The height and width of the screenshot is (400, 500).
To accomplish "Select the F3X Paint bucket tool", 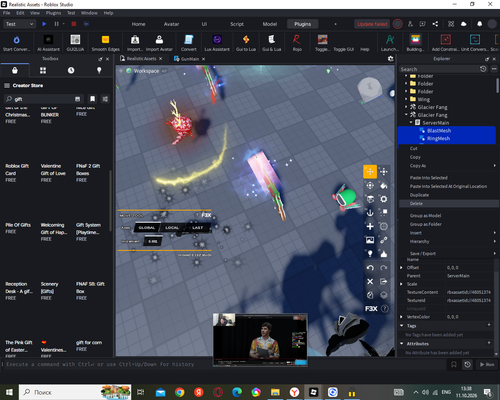I will 384,185.
